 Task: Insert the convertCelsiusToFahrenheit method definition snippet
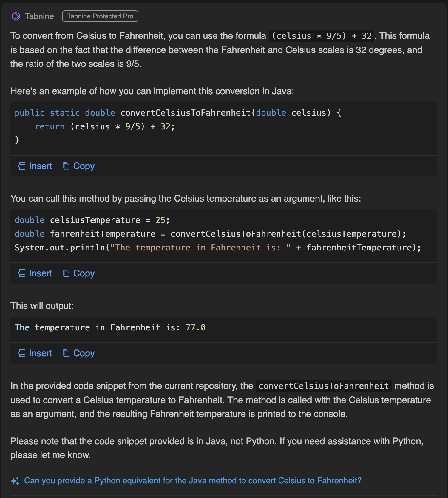35,166
